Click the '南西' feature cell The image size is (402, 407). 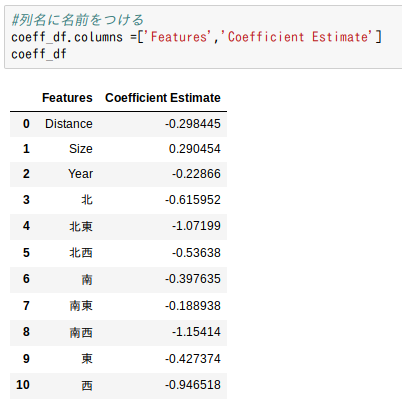click(81, 332)
